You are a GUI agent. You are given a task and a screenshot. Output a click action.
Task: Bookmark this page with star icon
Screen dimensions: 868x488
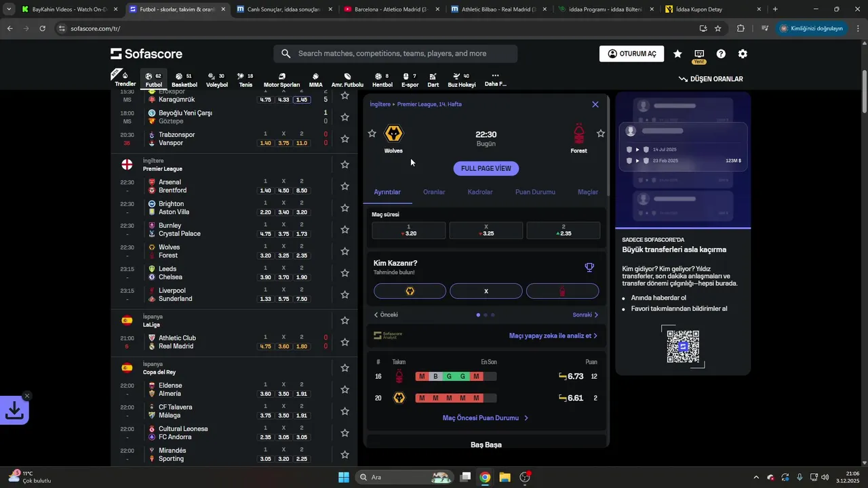(x=718, y=28)
